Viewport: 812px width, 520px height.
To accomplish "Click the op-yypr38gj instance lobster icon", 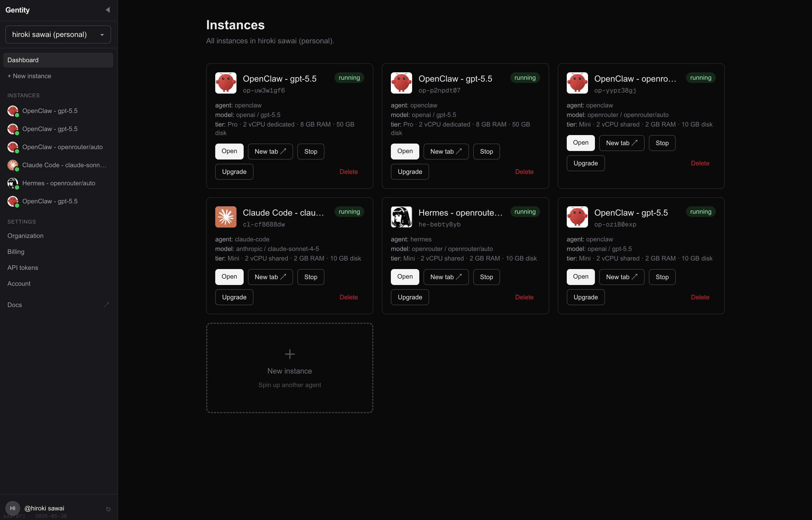I will [x=577, y=83].
